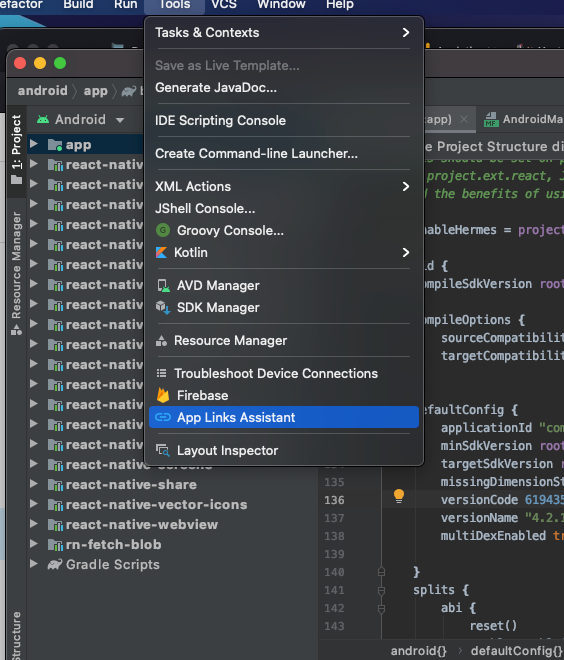Click fold end marker on line 140
This screenshot has height=660, width=564.
pos(381,572)
